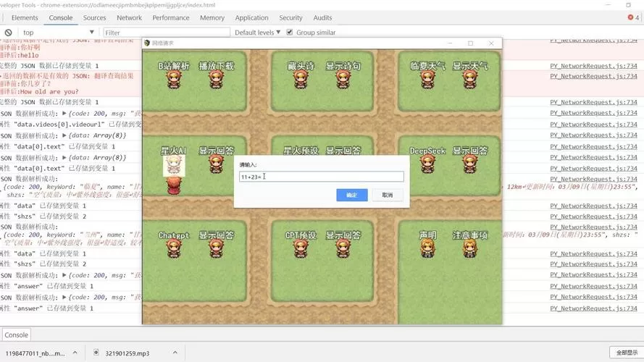Open the Application tab
The width and height of the screenshot is (644, 362).
click(x=251, y=17)
